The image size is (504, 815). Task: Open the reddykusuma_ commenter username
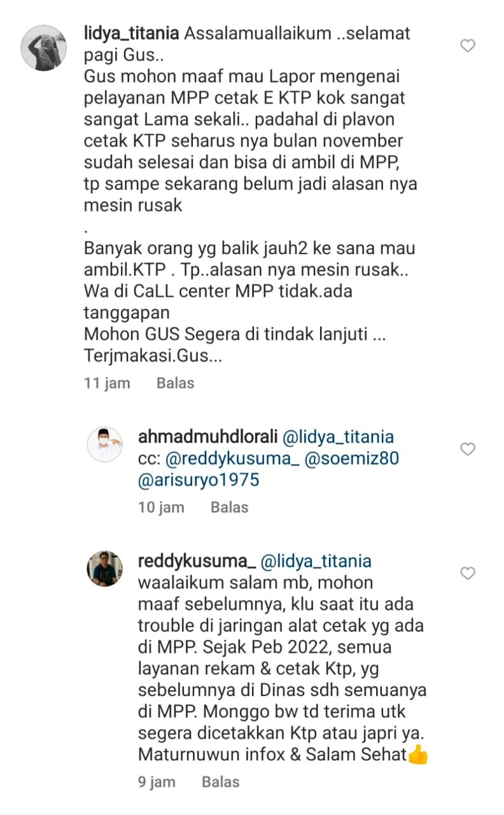[x=197, y=562]
